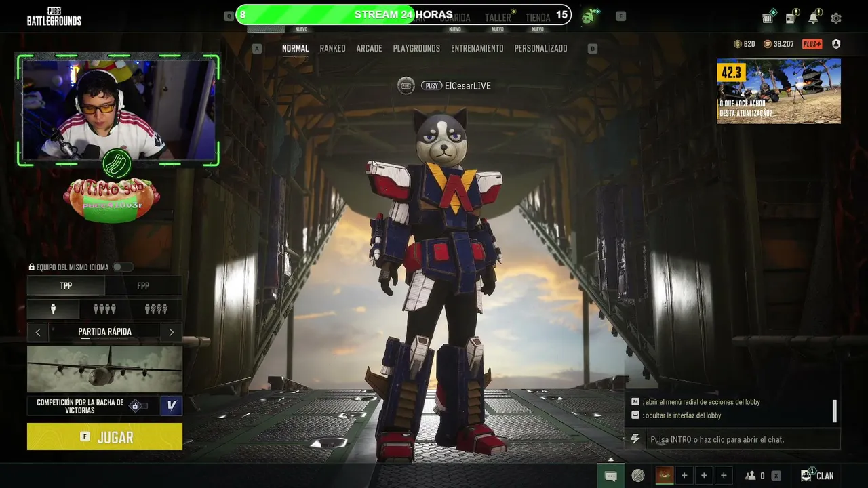Open the PLUS+ badge
Screen dimensions: 868x488
pyautogui.click(x=812, y=44)
